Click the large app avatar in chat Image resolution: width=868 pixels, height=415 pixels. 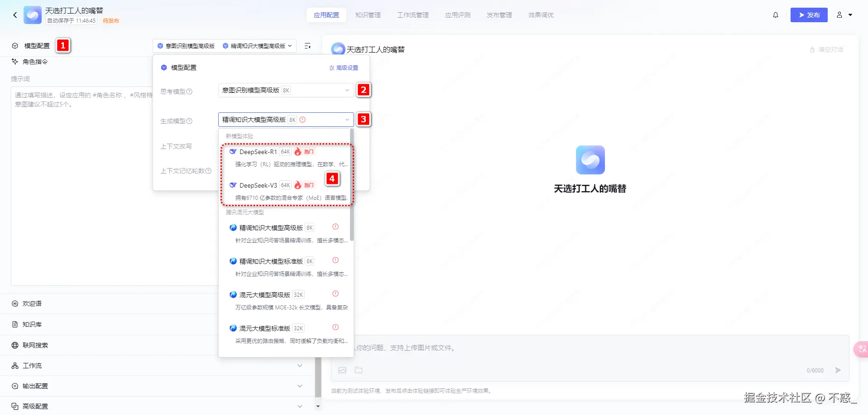590,160
